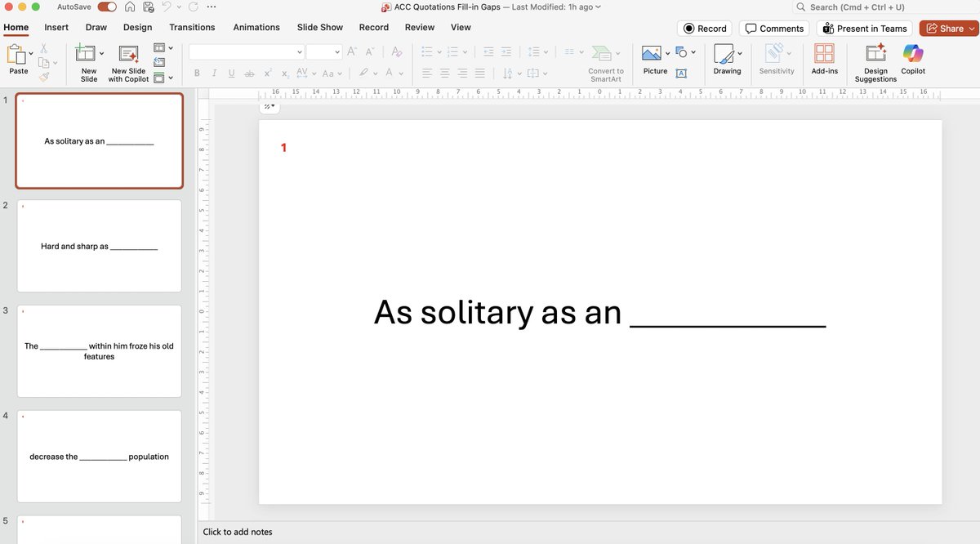Select slide 2 thumbnail 'Hard and sharp as'
This screenshot has height=544, width=980.
click(99, 246)
